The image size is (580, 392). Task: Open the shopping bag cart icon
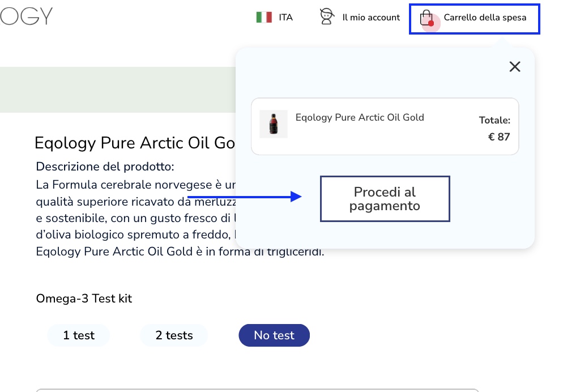(x=427, y=18)
